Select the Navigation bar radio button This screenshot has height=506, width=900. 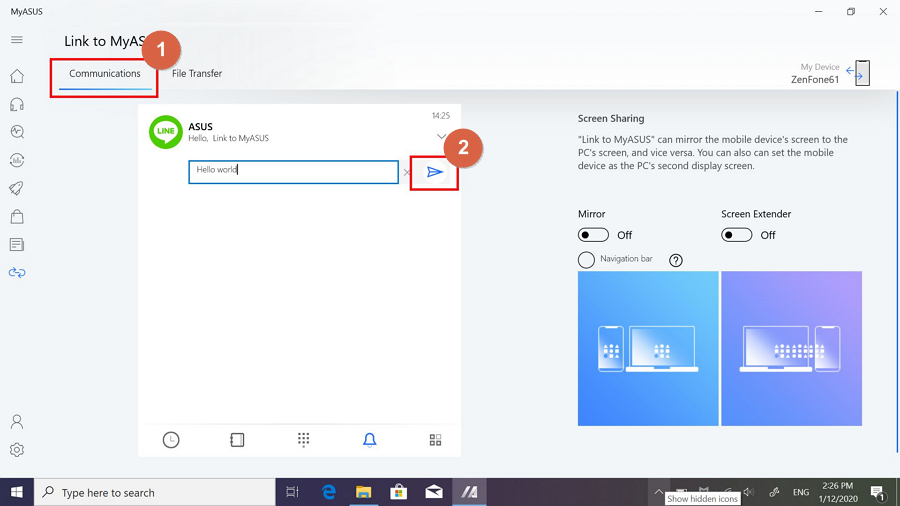586,260
